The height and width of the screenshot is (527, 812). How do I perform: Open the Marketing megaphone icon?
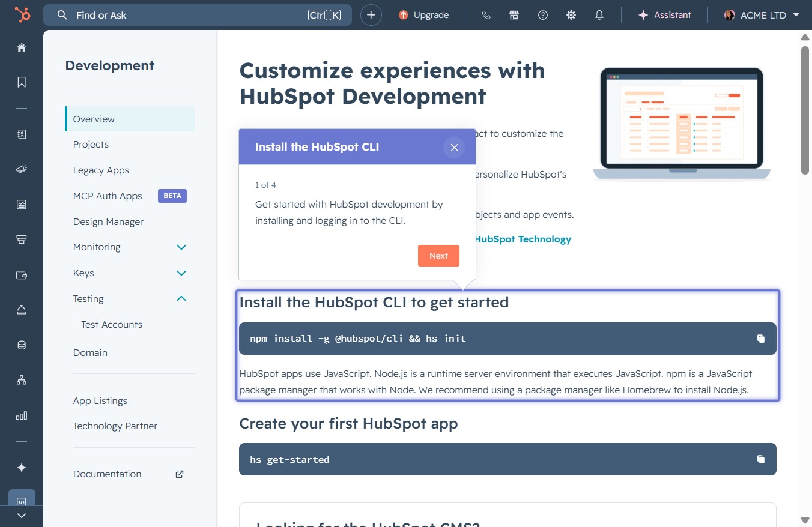coord(22,170)
